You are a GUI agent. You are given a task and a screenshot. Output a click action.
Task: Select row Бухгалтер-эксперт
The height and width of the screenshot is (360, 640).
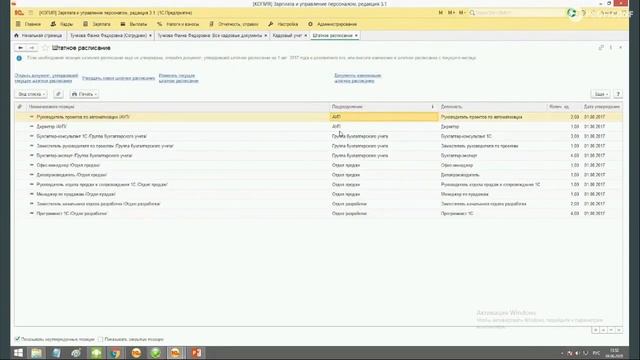[318, 156]
